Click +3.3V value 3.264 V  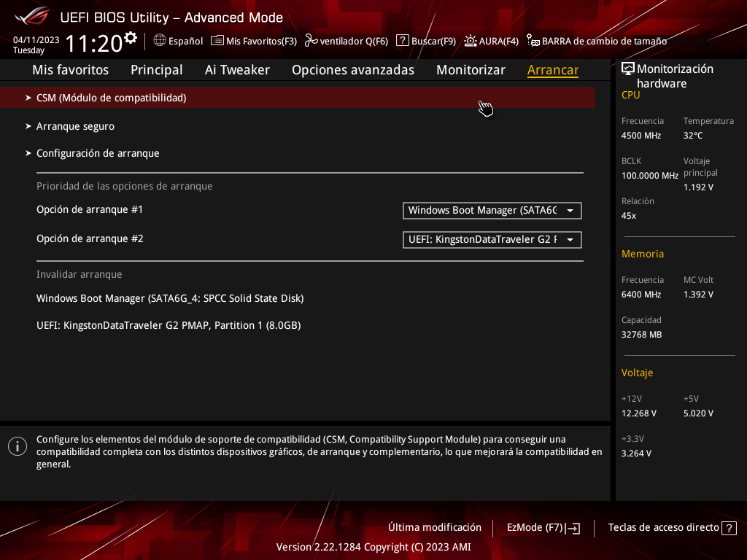pyautogui.click(x=636, y=454)
